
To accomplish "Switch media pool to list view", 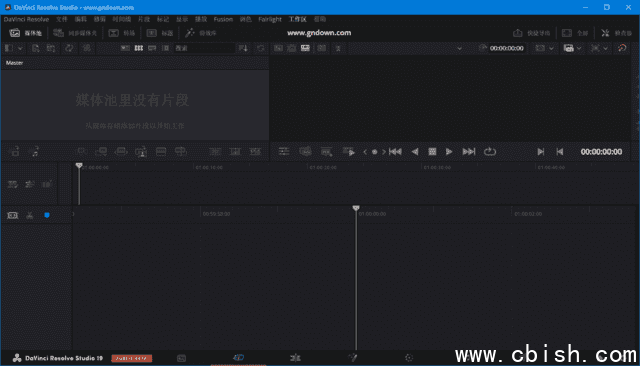I will pos(165,48).
